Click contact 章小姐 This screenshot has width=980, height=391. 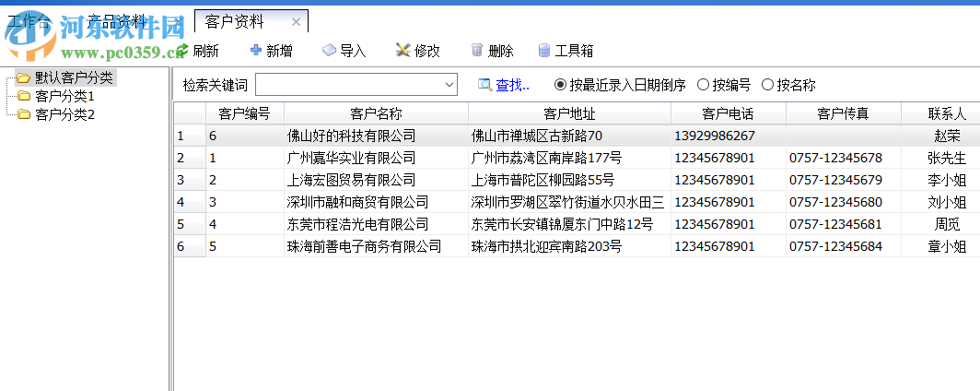[x=947, y=246]
